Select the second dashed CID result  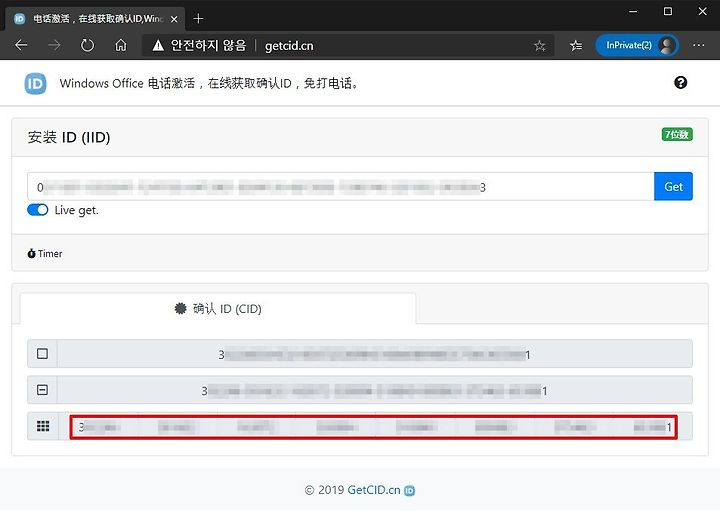pyautogui.click(x=374, y=390)
